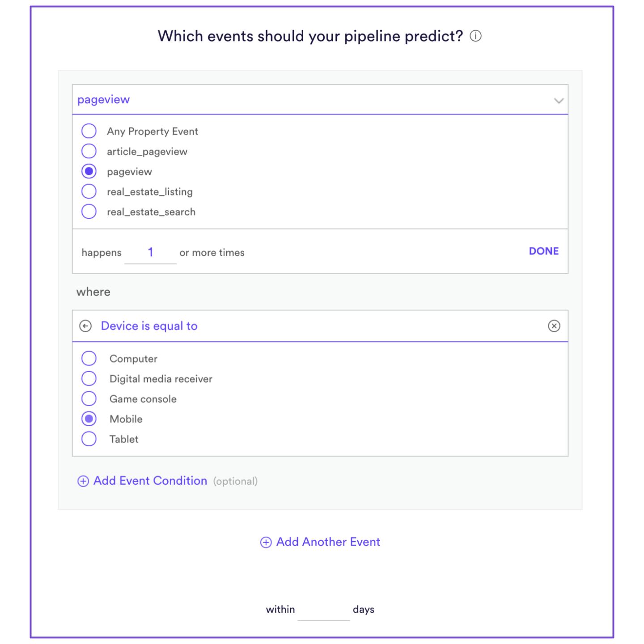
Task: Select Tablet as the device
Action: coord(89,439)
